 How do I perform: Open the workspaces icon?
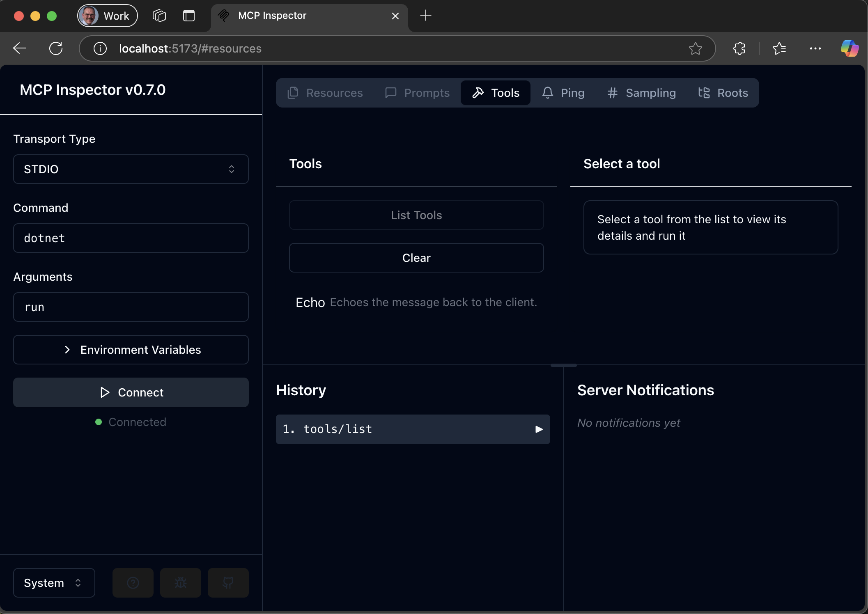(159, 16)
